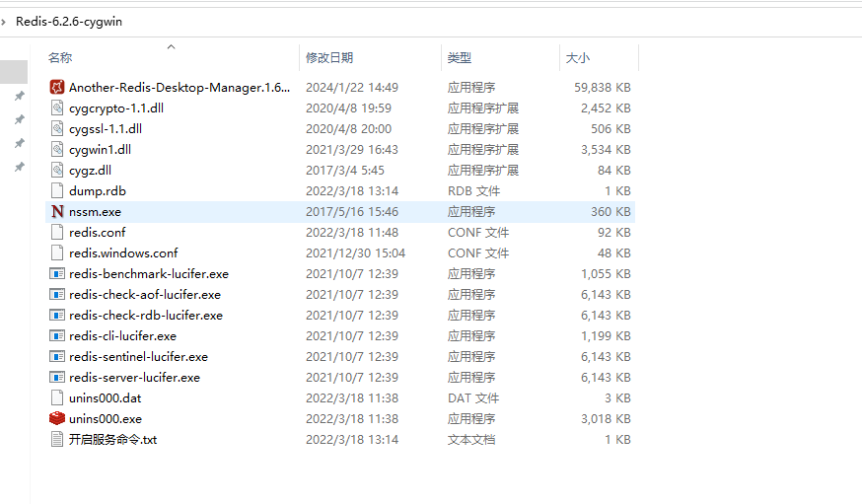862x504 pixels.
Task: Click the redis-check-rdb-lucifer.exe icon
Action: [57, 315]
